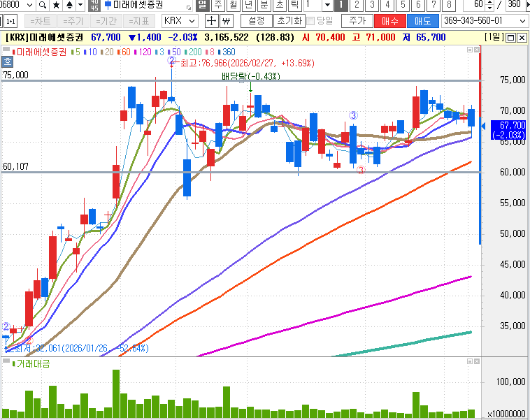Switch to monthly 월 period
The height and width of the screenshot is (420, 530).
pyautogui.click(x=234, y=5)
